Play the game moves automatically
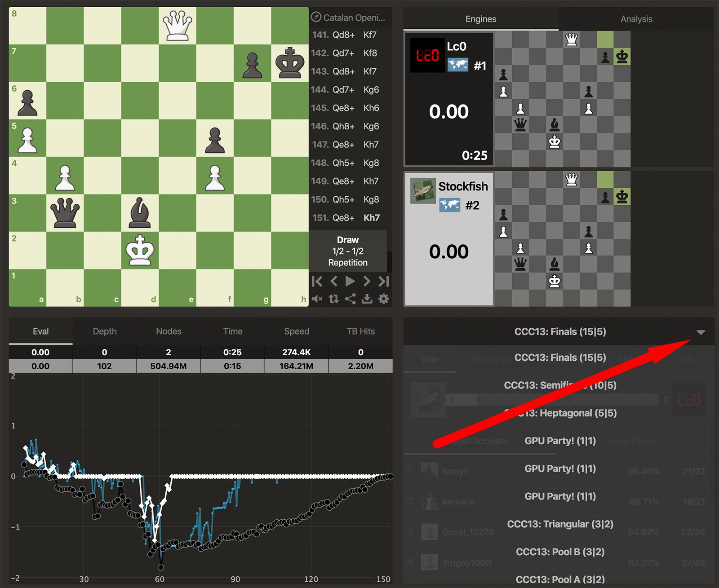The image size is (719, 588). coord(350,282)
